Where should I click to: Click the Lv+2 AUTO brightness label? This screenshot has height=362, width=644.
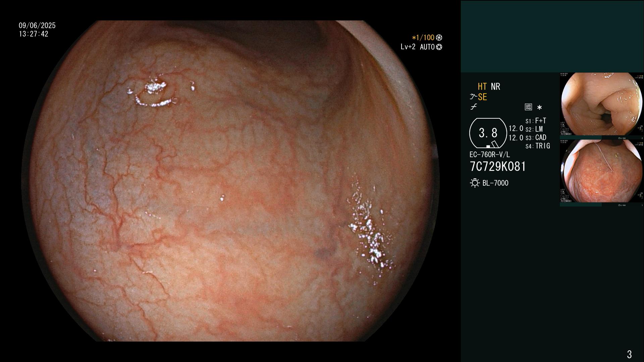[x=418, y=47]
